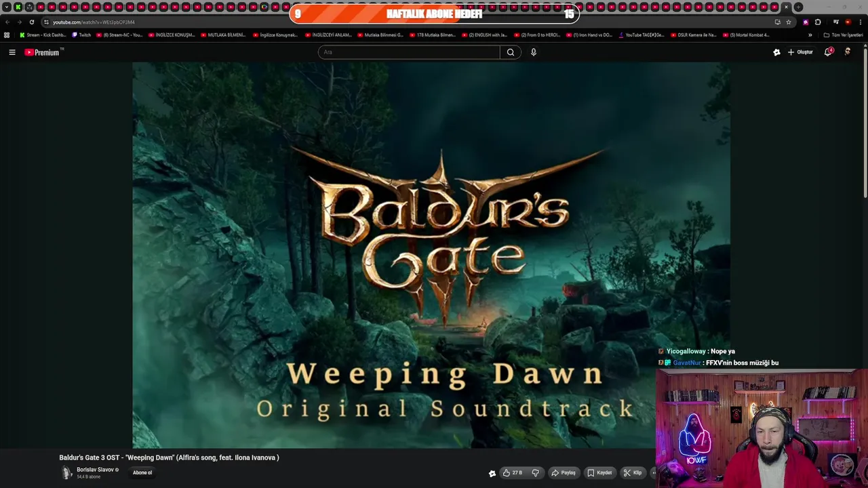Open İngilizce Konuşmak... bookmark

click(275, 35)
